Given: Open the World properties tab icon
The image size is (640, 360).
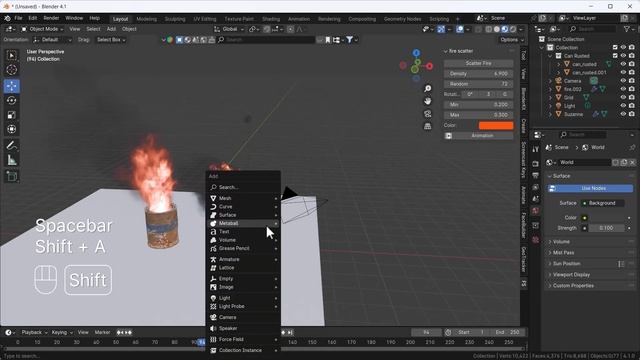Looking at the screenshot, I should [536, 211].
